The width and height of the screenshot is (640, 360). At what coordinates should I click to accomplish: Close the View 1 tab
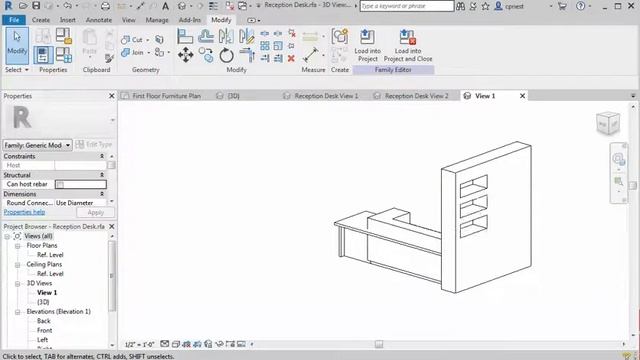[522, 96]
